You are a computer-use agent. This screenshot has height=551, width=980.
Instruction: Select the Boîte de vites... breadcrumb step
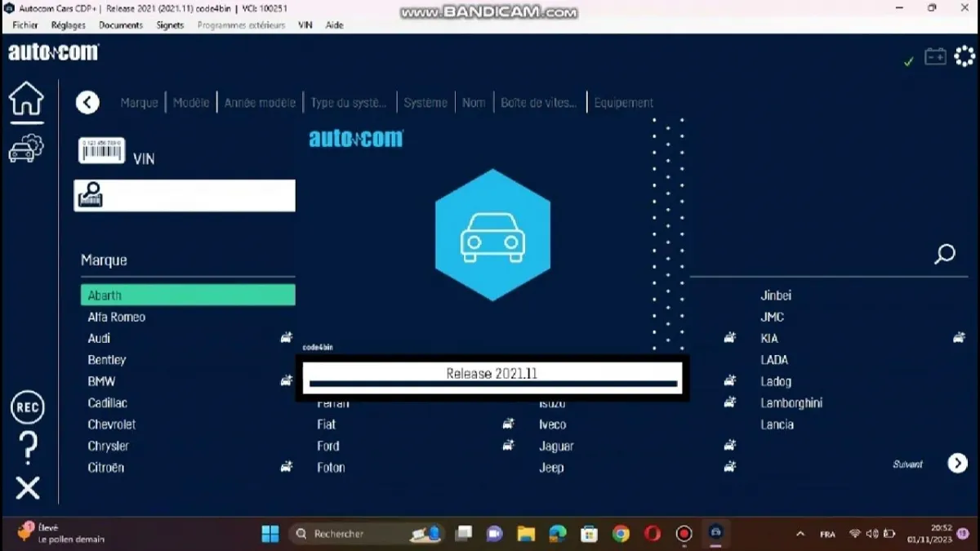coord(539,103)
